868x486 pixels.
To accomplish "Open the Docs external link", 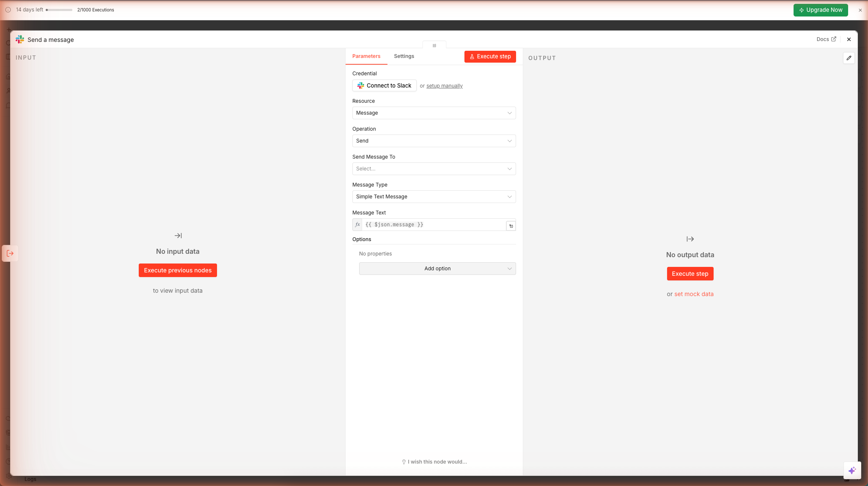I will 826,39.
